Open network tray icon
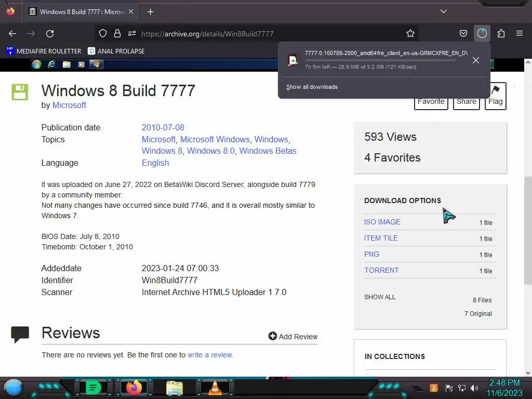 [x=462, y=388]
